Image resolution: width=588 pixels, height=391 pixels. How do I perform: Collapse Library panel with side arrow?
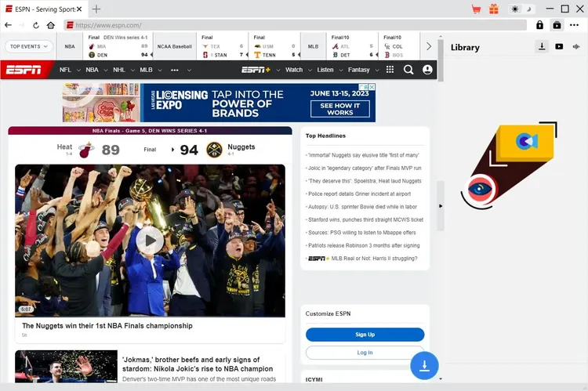click(440, 206)
